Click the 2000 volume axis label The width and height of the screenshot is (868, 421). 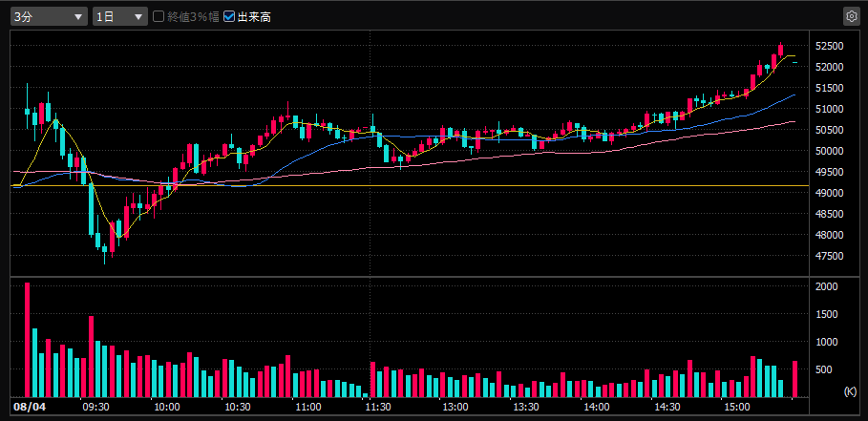point(827,286)
